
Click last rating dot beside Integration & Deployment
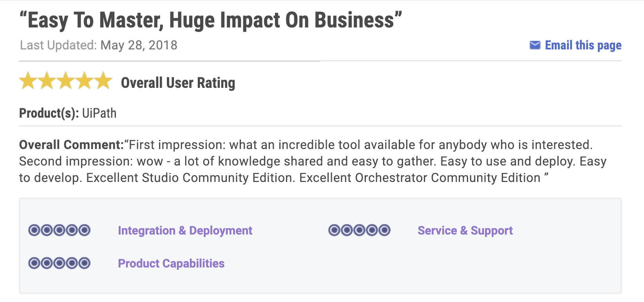[x=84, y=230]
